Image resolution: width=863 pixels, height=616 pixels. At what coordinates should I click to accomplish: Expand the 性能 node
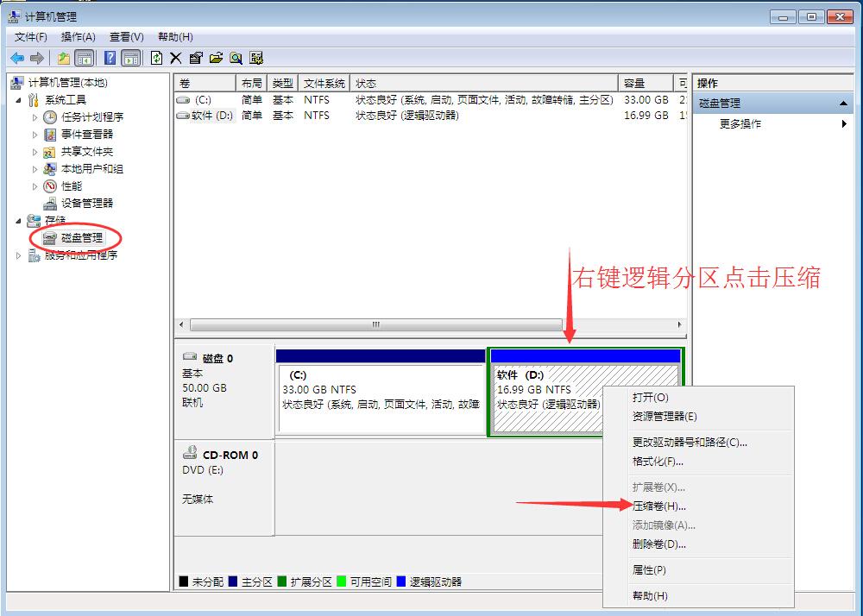[35, 186]
